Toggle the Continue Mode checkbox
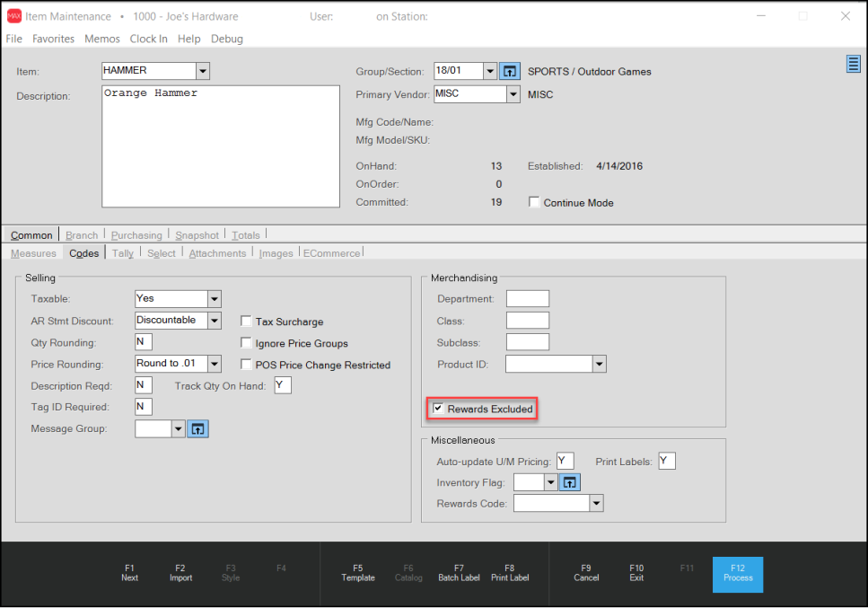The width and height of the screenshot is (868, 608). (534, 202)
